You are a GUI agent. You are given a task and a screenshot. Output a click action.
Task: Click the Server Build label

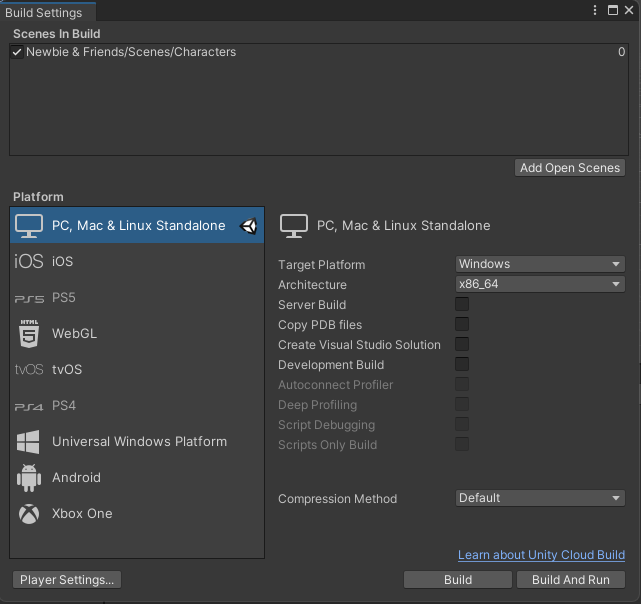[312, 305]
